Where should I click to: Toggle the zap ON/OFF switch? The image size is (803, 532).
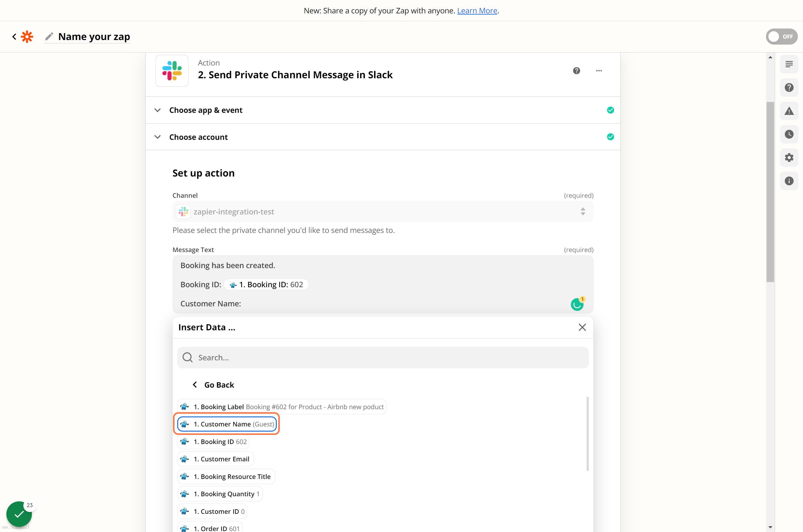(781, 37)
